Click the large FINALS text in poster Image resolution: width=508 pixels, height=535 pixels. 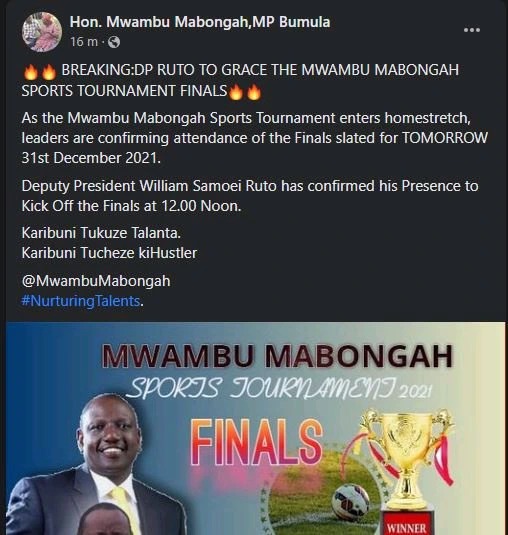point(257,443)
